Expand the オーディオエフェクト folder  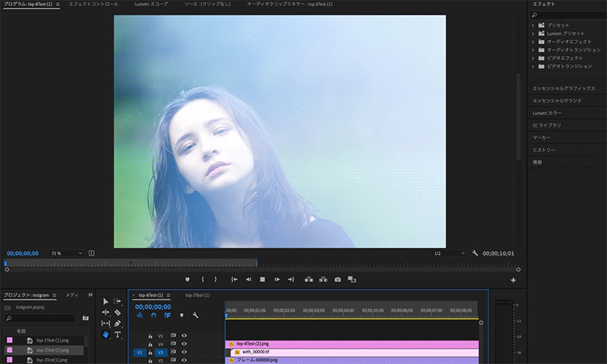(x=533, y=42)
